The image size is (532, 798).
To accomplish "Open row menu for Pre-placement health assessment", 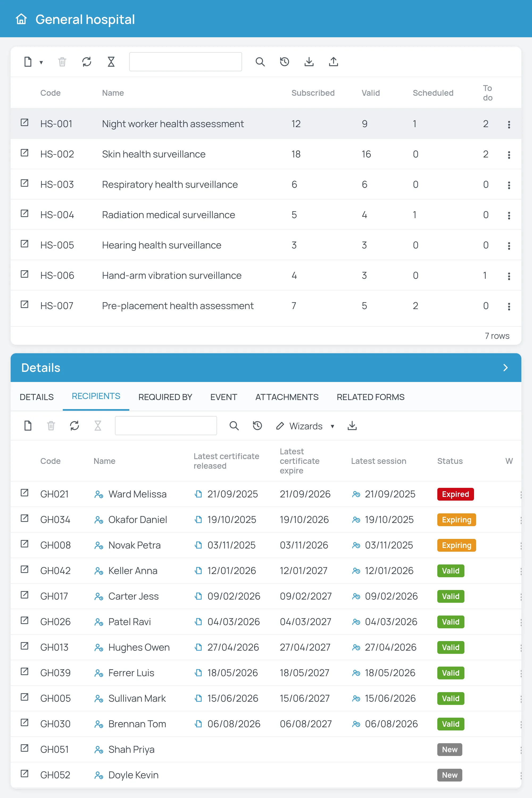I will tap(509, 306).
